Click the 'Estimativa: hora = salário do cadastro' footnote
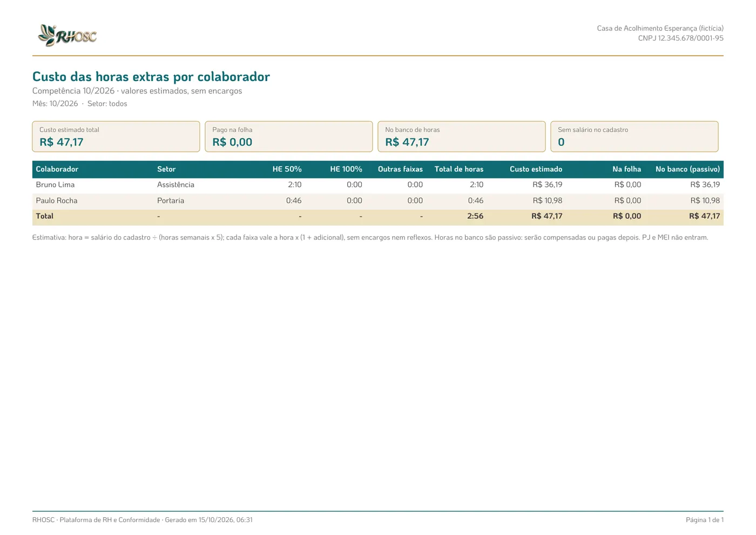Screen dimensions: 756x535 click(x=370, y=237)
